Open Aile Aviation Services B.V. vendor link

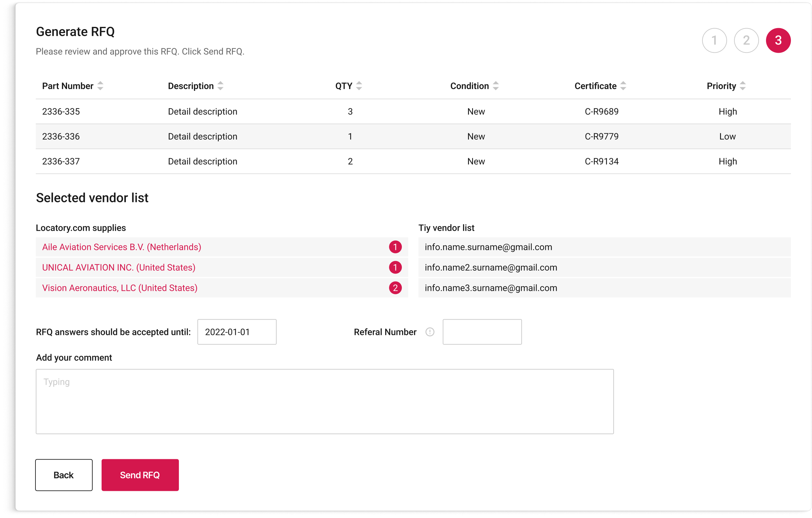tap(121, 247)
